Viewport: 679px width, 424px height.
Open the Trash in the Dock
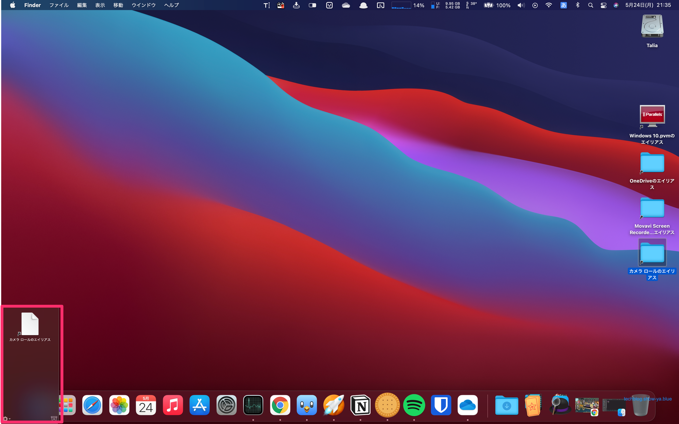point(640,405)
